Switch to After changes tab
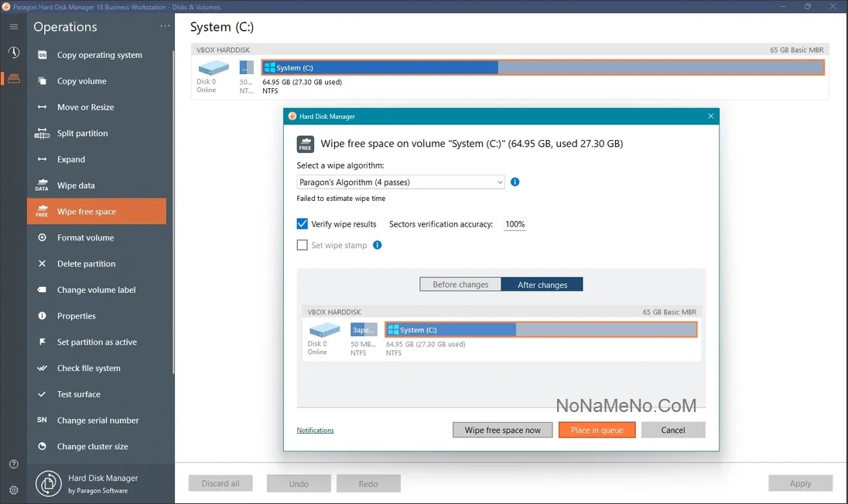 542,284
